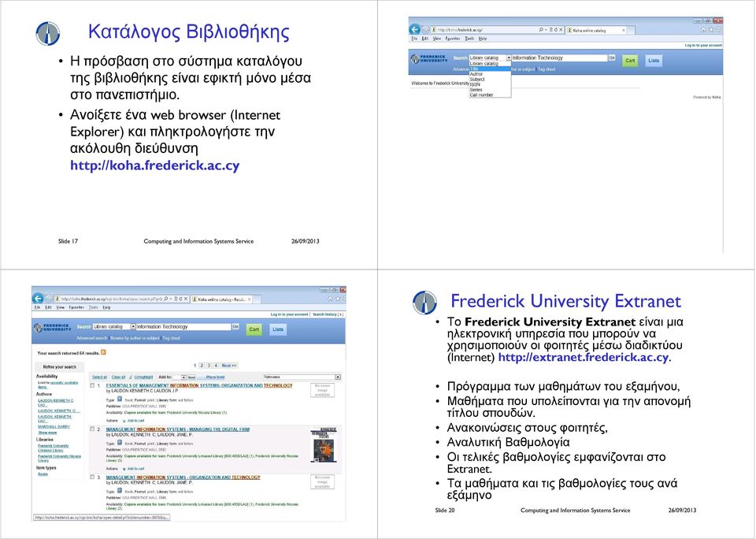Image resolution: width=756 pixels, height=539 pixels.
Task: Click the 'Unhighlight' link
Action: pos(143,377)
